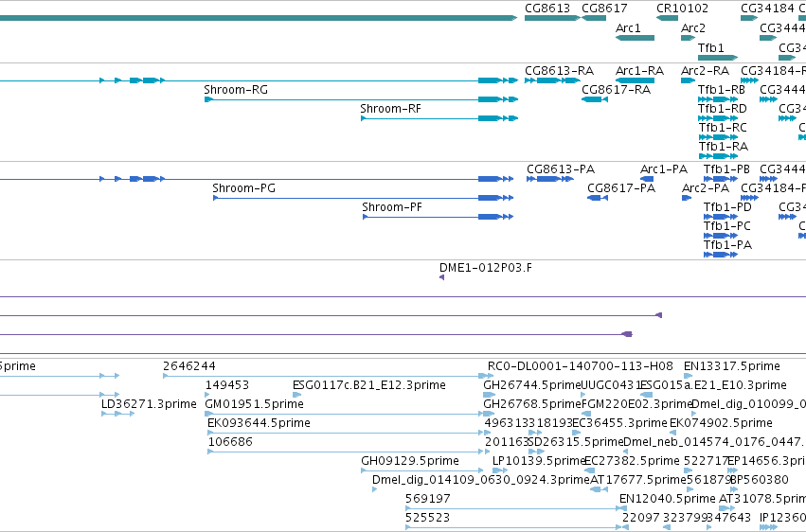Screen dimensions: 806x532
Task: Click the Arc2-PA protein label
Action: point(706,188)
